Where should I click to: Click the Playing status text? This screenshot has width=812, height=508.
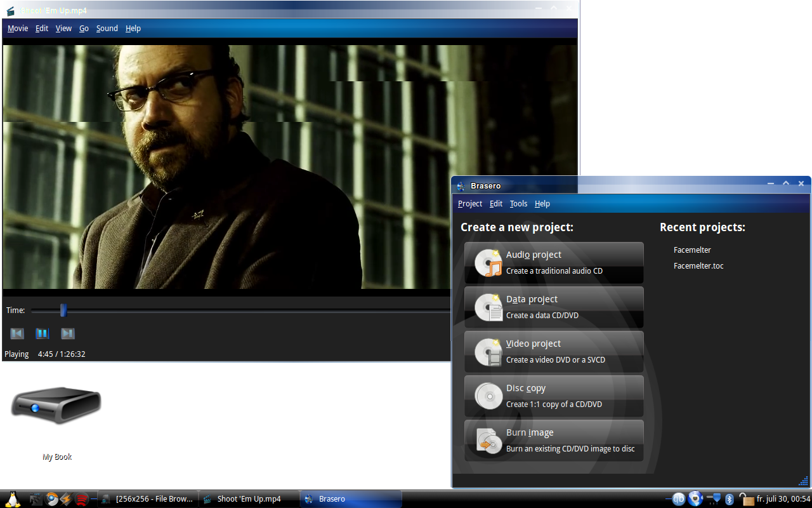(x=16, y=354)
